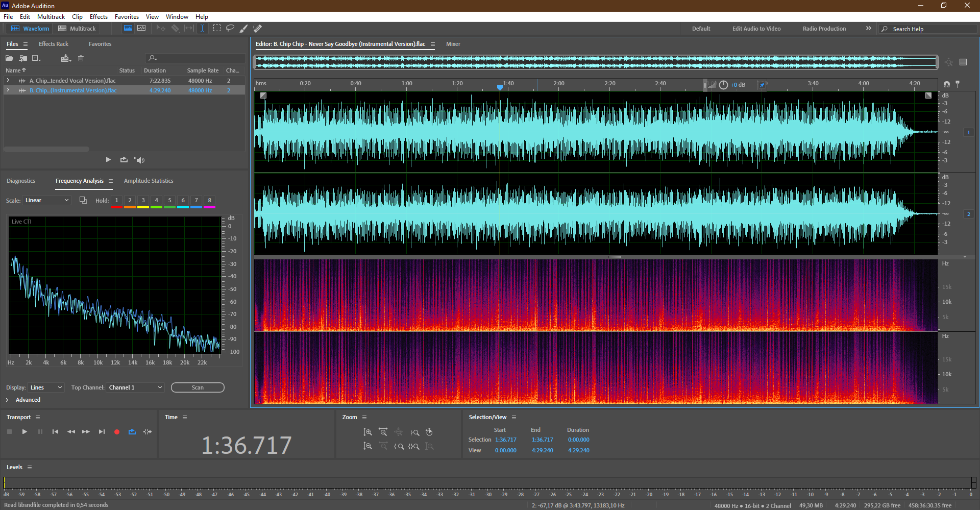
Task: Switch to the Amplitude Statistics tab
Action: coord(149,181)
